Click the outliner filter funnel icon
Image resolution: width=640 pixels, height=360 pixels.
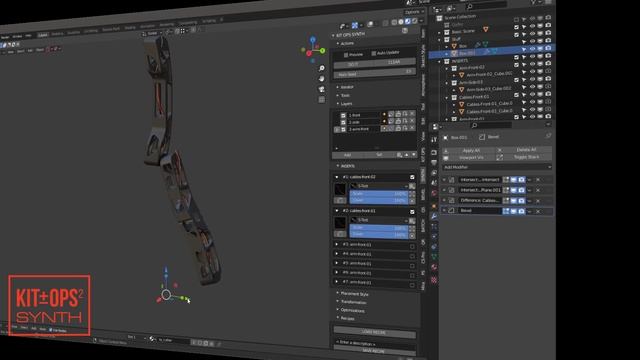(533, 2)
